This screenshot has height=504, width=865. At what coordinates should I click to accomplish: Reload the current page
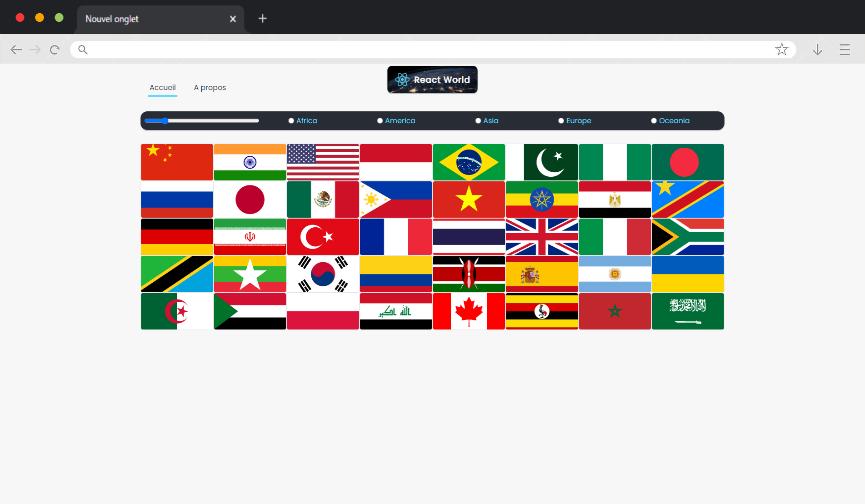(55, 50)
